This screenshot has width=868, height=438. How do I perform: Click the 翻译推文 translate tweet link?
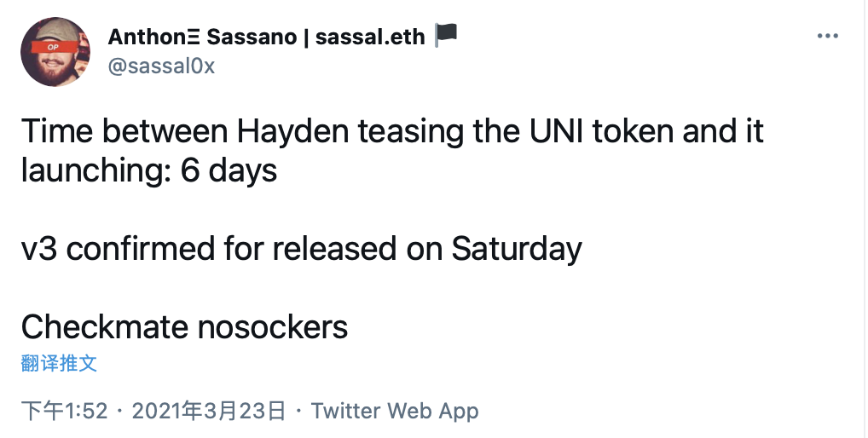(59, 364)
